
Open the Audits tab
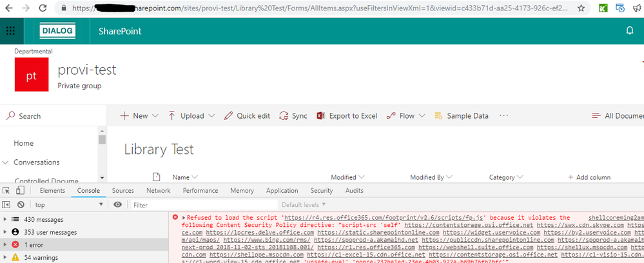point(354,190)
